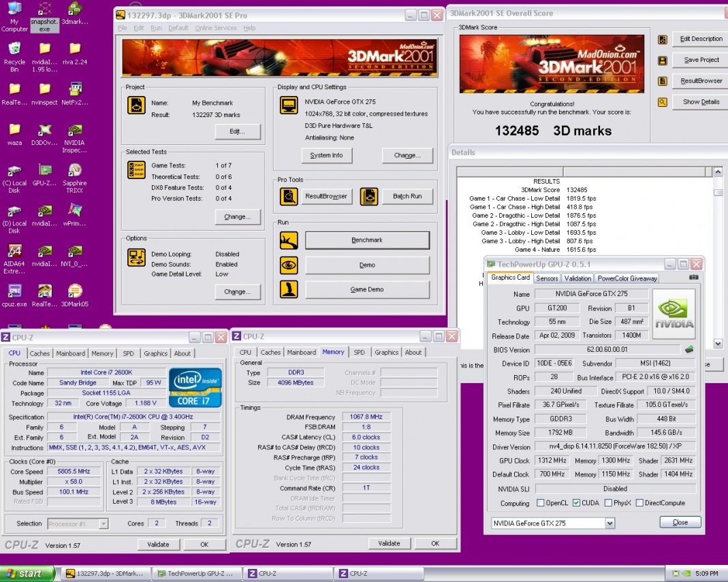Open the Online Services menu in 3DMark
This screenshot has width=728, height=582.
[216, 28]
